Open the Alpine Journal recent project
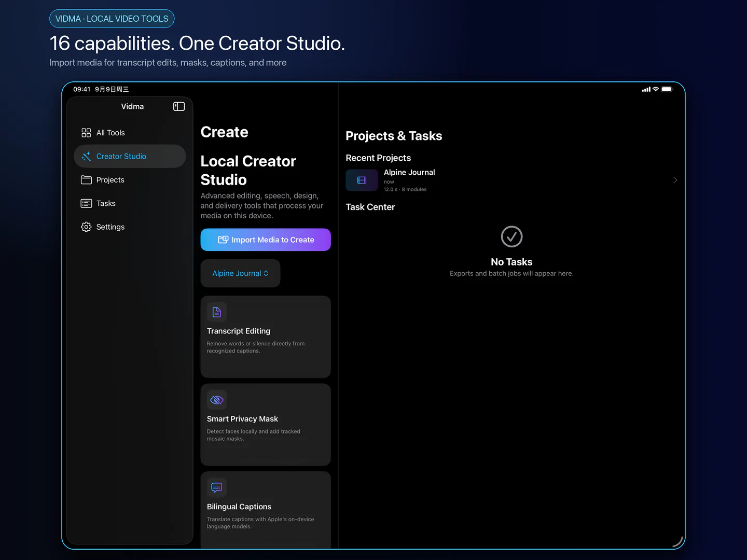Image resolution: width=747 pixels, height=560 pixels. click(512, 180)
